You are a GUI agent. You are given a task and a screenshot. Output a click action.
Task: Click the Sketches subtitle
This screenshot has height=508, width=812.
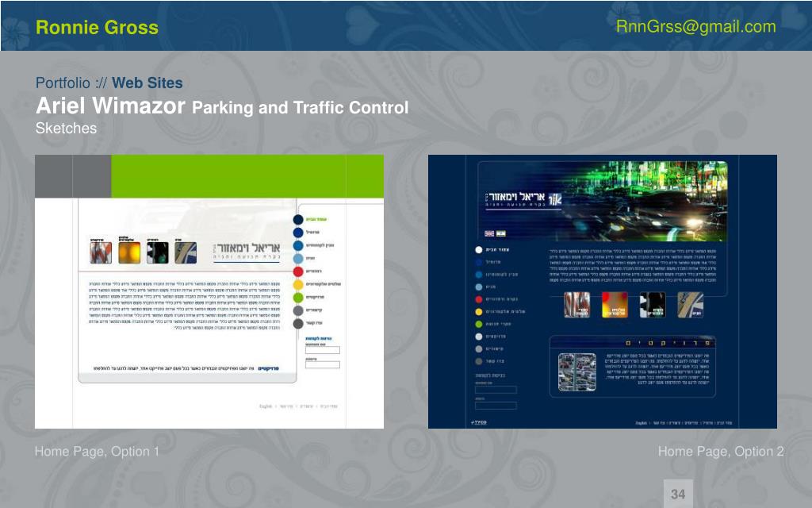tap(66, 128)
